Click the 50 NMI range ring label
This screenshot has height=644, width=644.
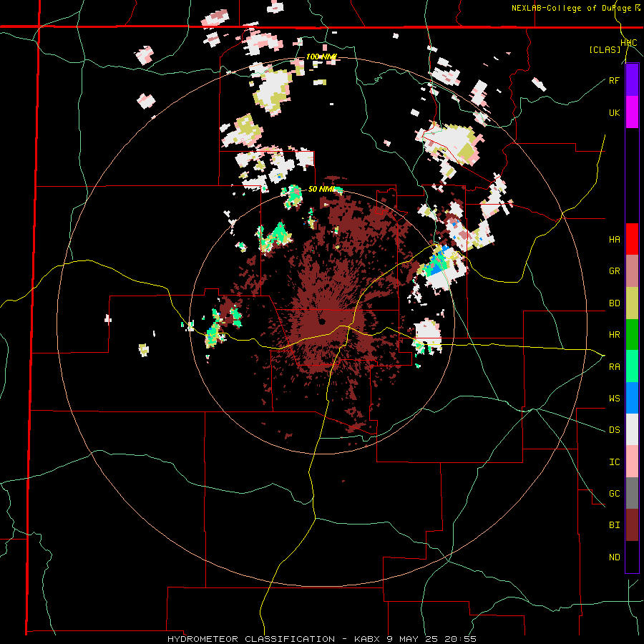321,190
